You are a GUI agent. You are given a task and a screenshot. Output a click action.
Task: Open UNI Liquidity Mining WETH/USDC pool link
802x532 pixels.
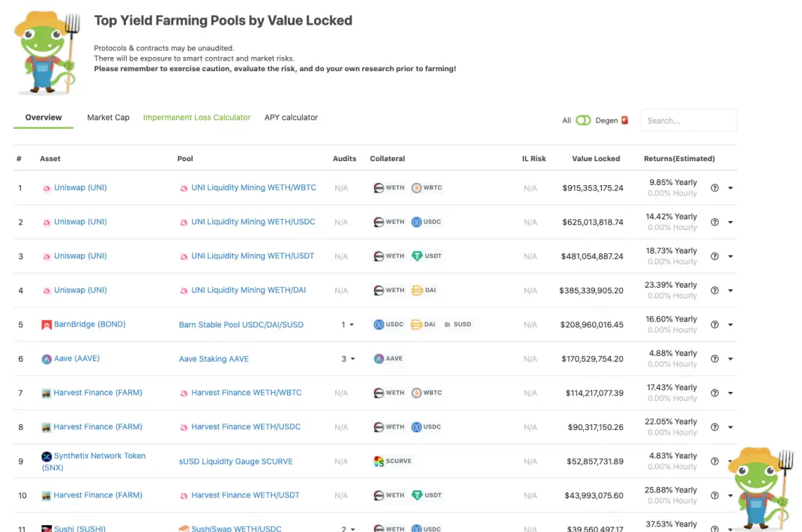pos(253,222)
